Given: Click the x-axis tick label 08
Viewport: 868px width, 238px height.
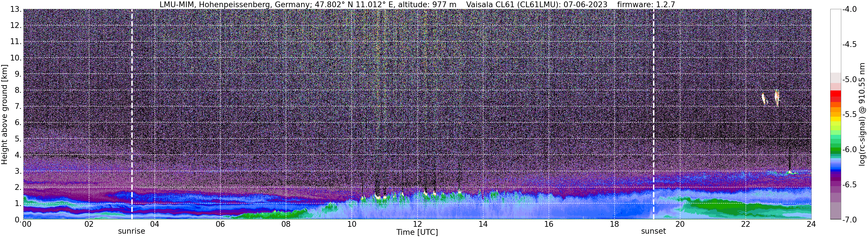Looking at the screenshot, I should 286,224.
